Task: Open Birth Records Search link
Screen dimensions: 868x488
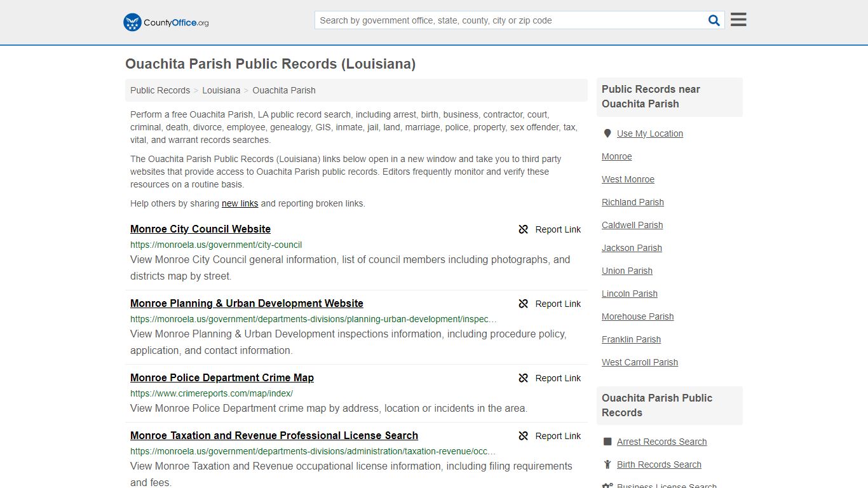Action: [659, 464]
